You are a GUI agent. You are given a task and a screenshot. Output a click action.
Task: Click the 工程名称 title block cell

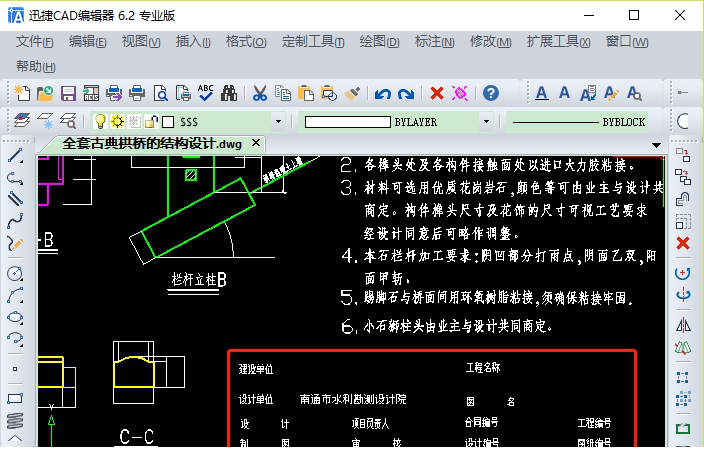click(483, 368)
